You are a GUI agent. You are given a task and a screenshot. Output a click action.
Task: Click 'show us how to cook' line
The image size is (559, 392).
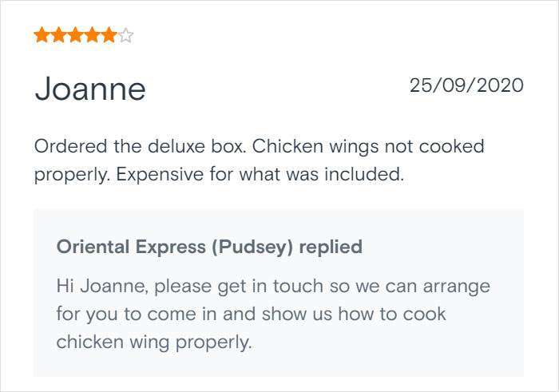click(x=354, y=314)
